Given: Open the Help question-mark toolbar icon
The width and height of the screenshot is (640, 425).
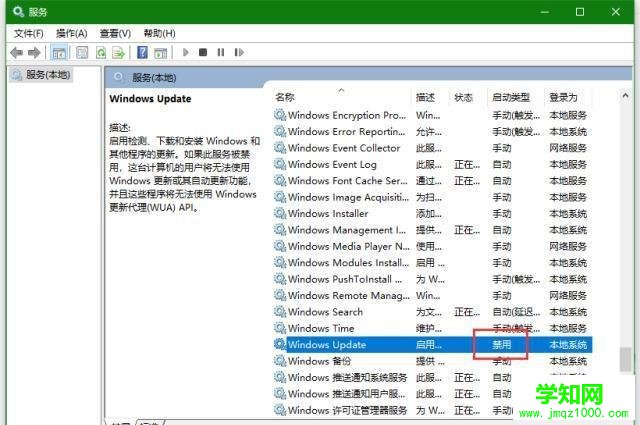Looking at the screenshot, I should pos(142,52).
